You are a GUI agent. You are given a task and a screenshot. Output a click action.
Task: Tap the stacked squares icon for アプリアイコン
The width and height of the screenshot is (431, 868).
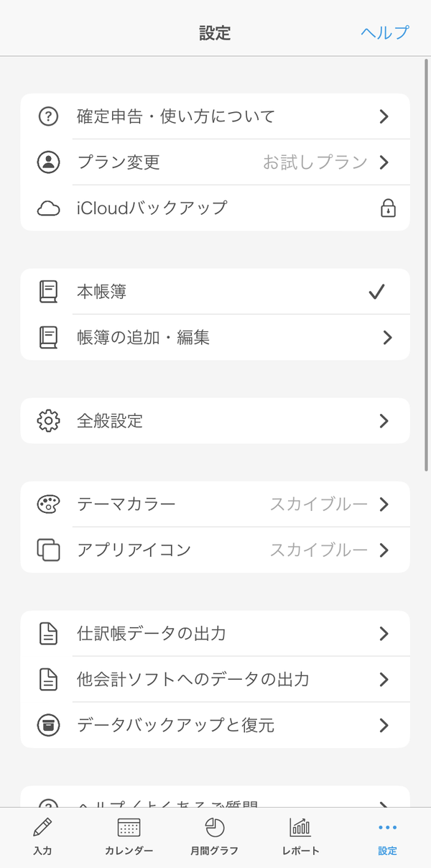coord(48,550)
